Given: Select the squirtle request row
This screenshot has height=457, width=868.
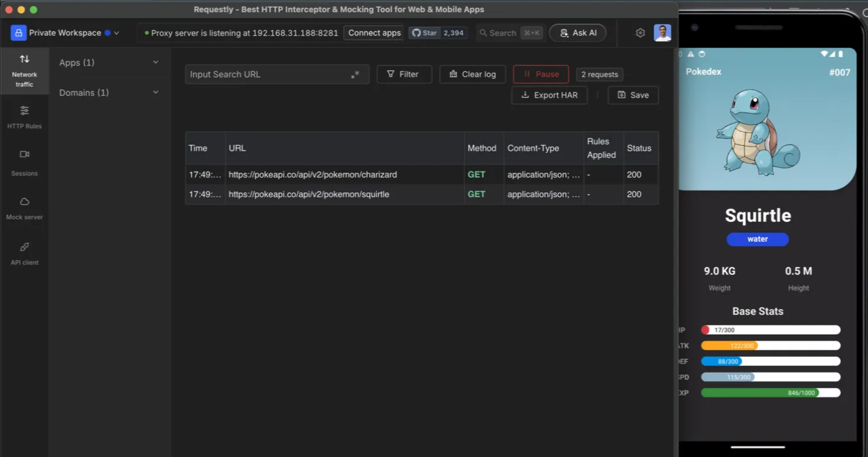Looking at the screenshot, I should click(x=344, y=194).
